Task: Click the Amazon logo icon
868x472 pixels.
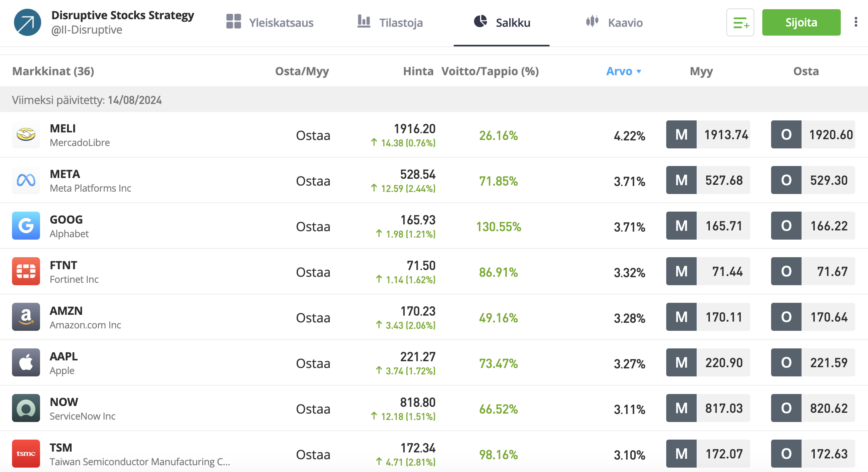Action: [x=26, y=317]
